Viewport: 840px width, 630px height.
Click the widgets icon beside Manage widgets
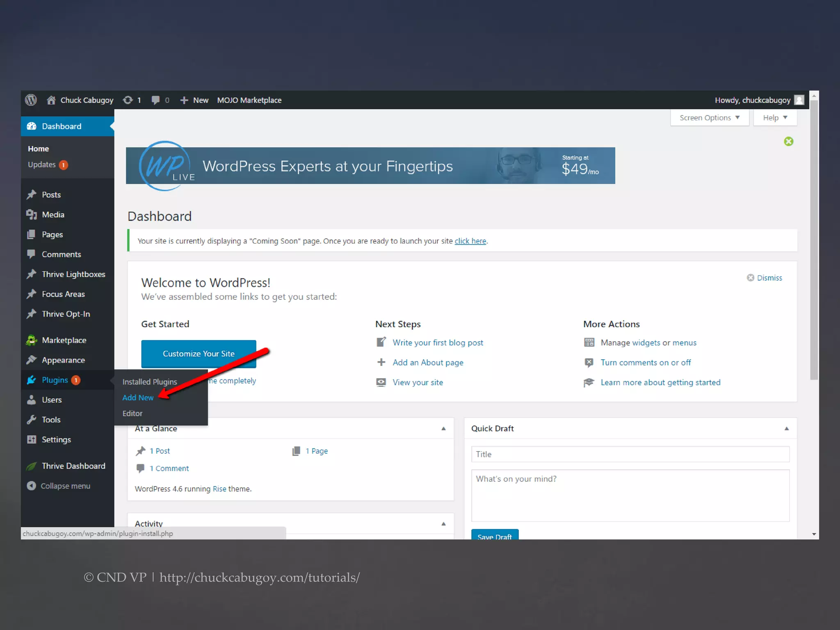pos(589,342)
